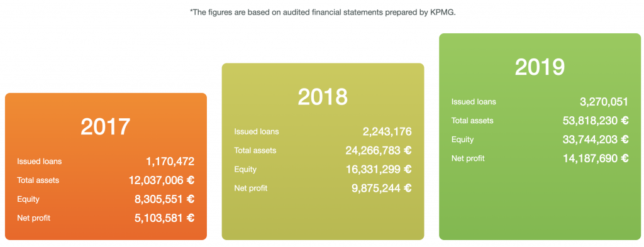Click 2018 Total assets value 24,266,783 €
This screenshot has width=644, height=247.
[x=378, y=151]
